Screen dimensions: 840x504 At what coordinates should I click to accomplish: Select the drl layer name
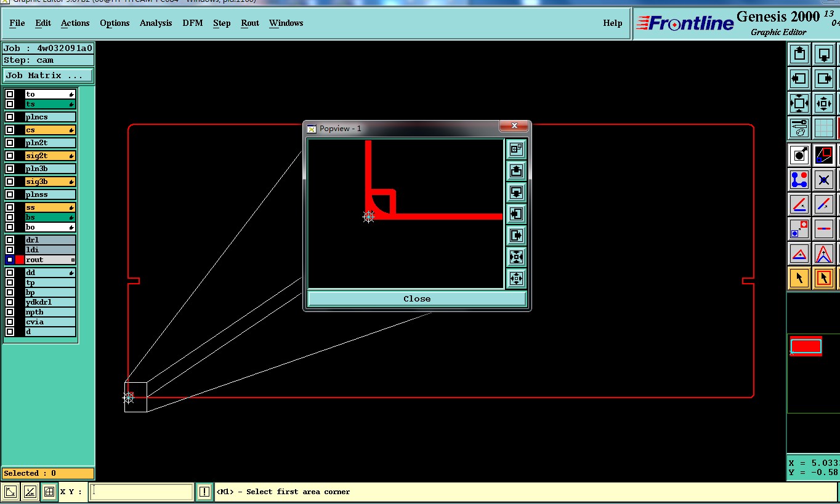tap(50, 240)
